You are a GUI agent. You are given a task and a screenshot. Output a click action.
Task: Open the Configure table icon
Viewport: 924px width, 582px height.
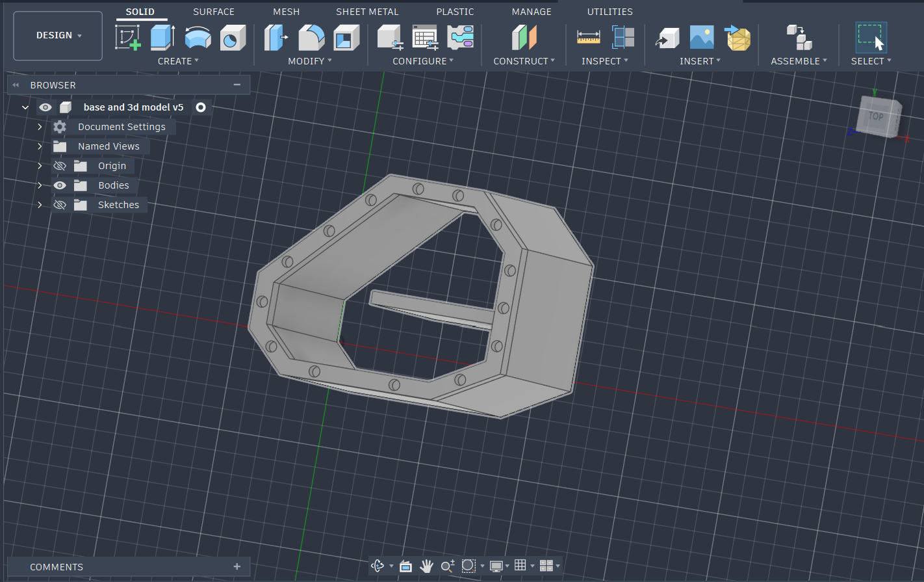[x=426, y=38]
